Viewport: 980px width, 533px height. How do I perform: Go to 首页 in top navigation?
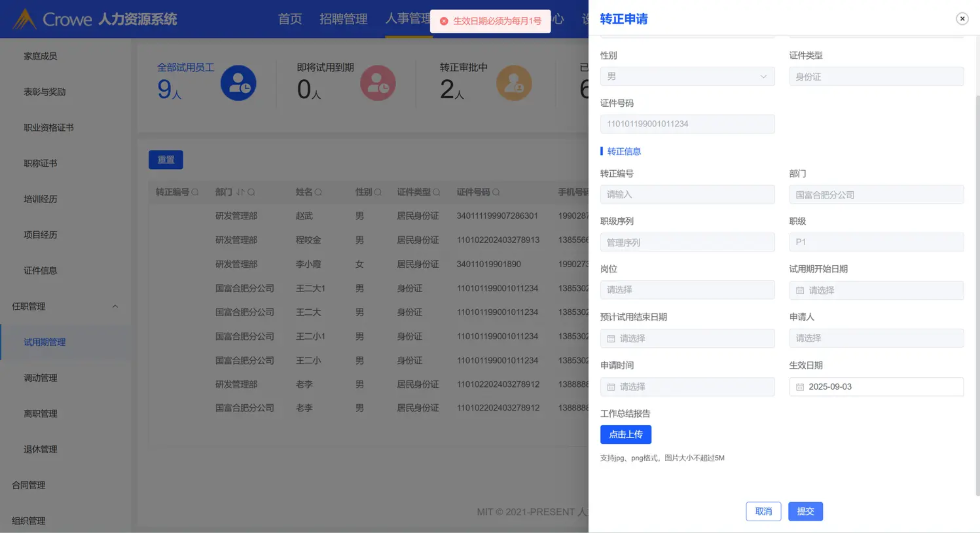pos(290,19)
